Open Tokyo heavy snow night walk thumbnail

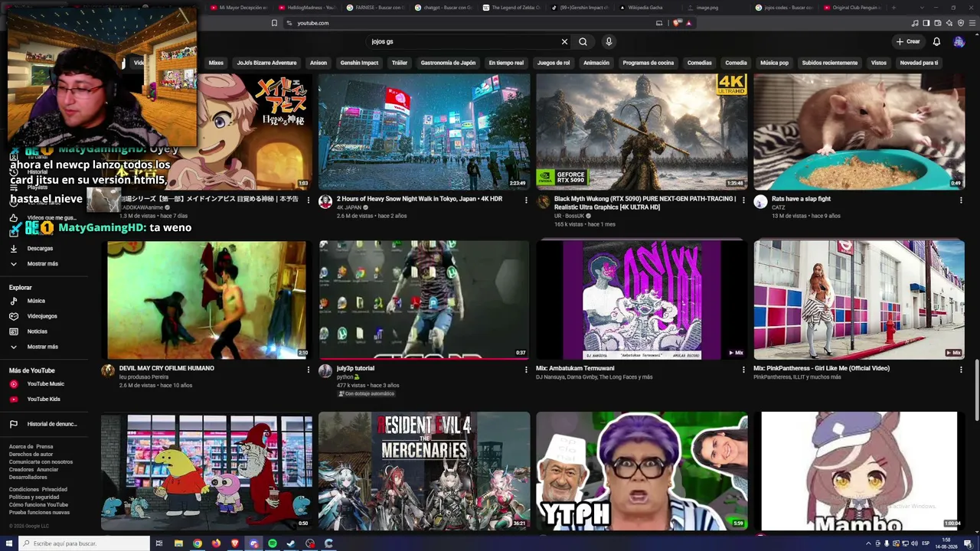pyautogui.click(x=424, y=132)
